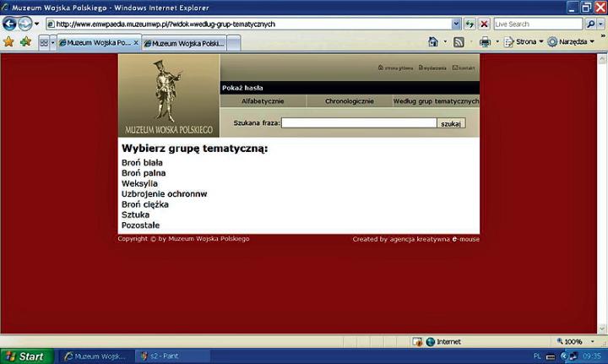
Task: Expand the address bar URL dropdown
Action: (457, 24)
